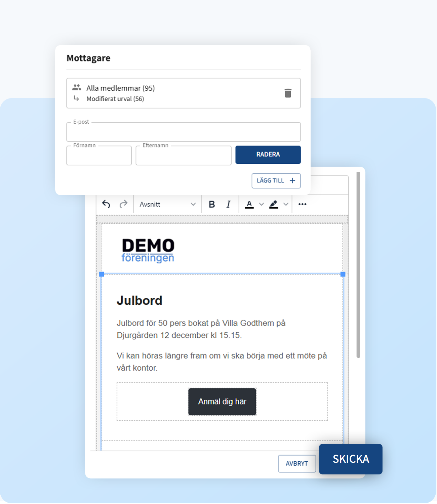Select the Anmäl dig här button block
The height and width of the screenshot is (504, 437).
click(222, 402)
